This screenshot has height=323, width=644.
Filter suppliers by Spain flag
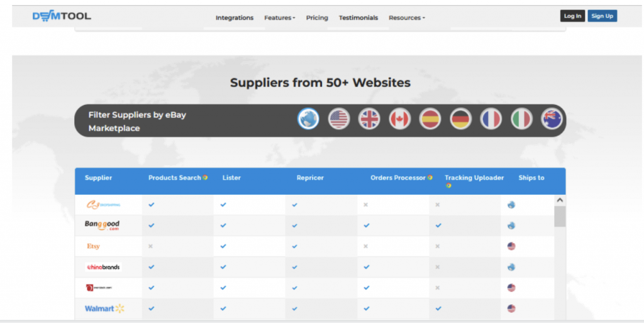(x=430, y=119)
